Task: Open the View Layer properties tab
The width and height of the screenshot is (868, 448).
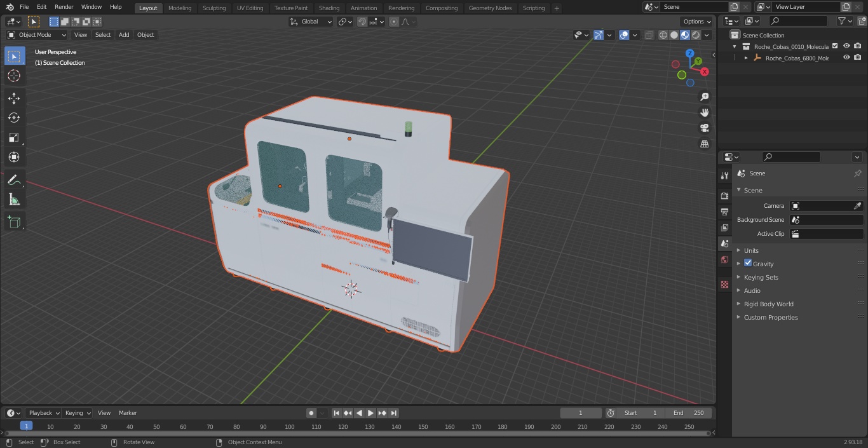Action: (x=724, y=227)
